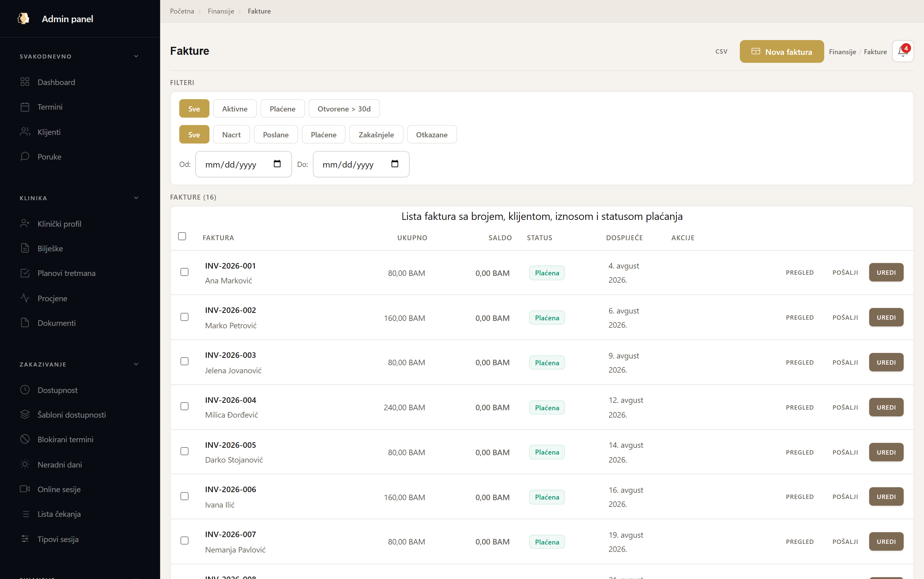Check the INV-2026-002 row checkbox
This screenshot has height=579, width=924.
tap(184, 317)
